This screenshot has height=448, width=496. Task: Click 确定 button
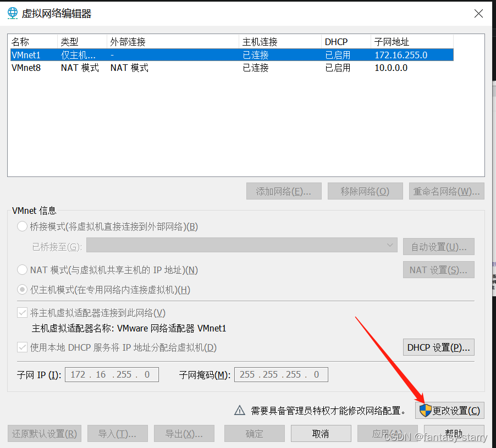tap(255, 434)
